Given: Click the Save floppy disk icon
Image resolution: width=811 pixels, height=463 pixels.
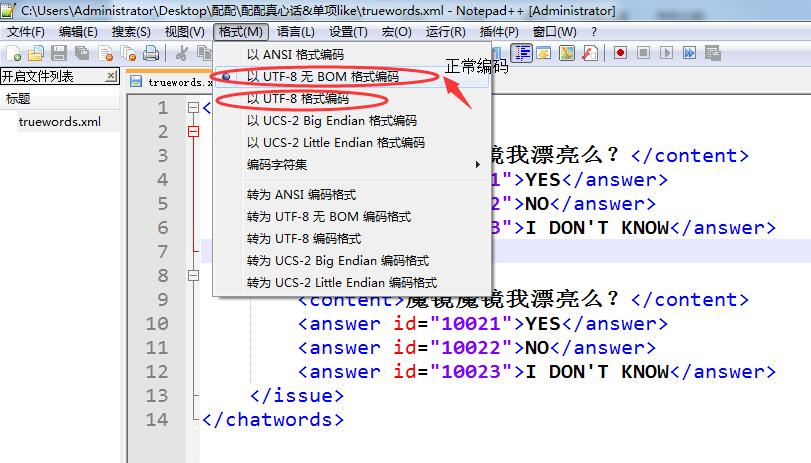Looking at the screenshot, I should (58, 53).
